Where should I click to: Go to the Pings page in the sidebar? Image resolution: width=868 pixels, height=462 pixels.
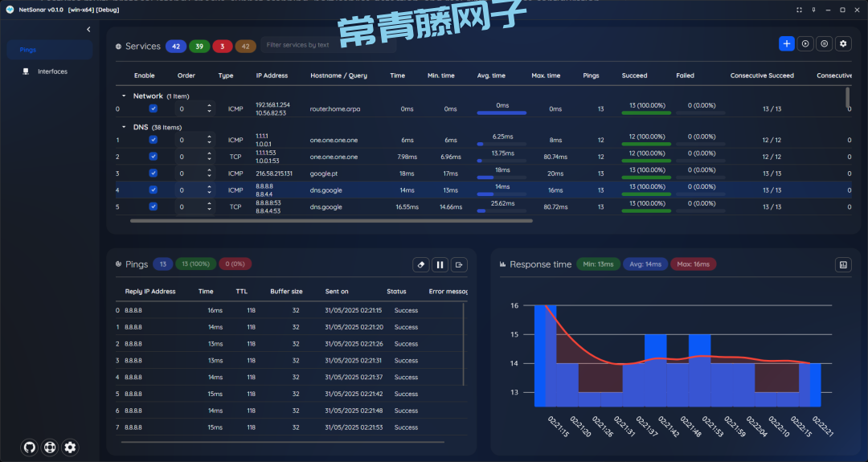click(29, 50)
